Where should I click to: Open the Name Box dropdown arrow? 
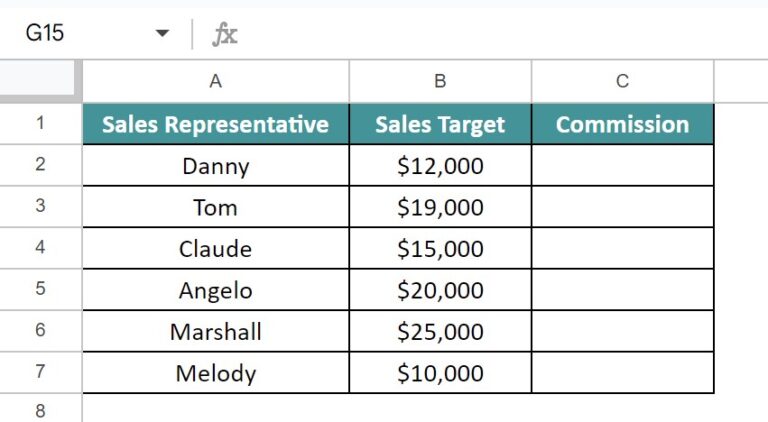point(162,33)
